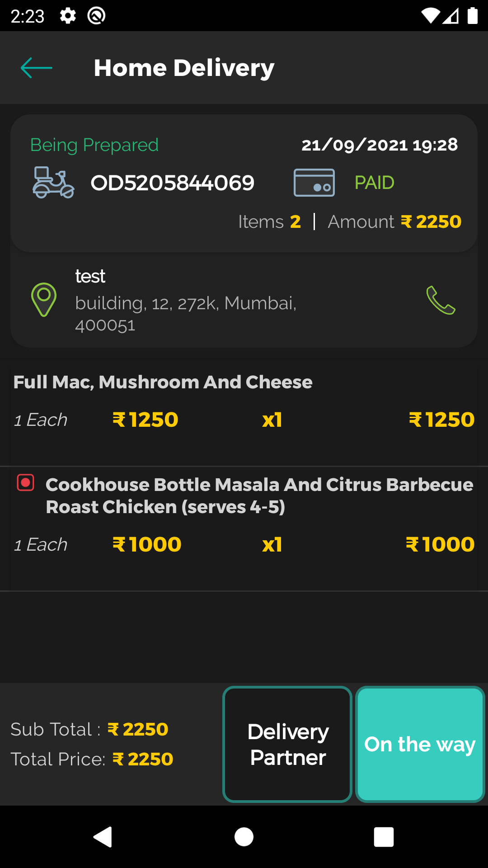
Task: Tap the Being Prepared status label
Action: tap(94, 145)
